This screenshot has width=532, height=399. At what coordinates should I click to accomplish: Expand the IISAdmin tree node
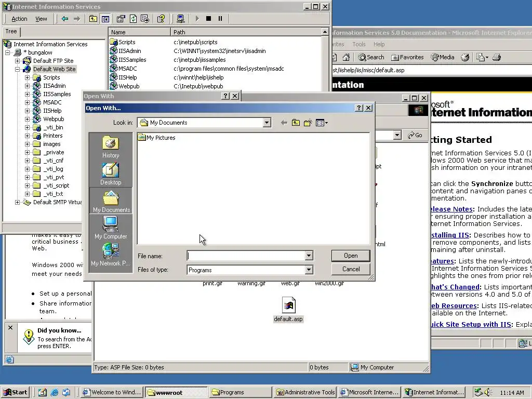(27, 86)
